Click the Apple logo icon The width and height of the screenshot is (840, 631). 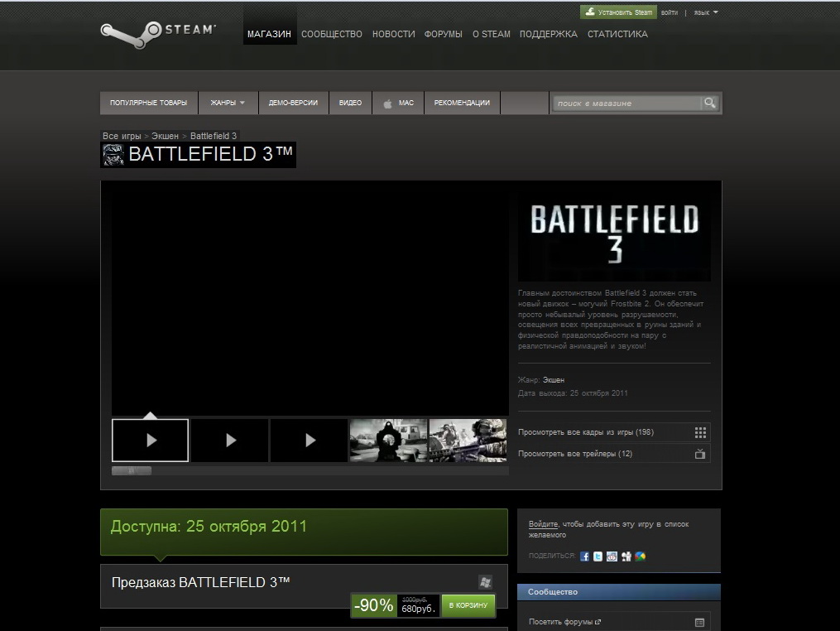click(387, 104)
